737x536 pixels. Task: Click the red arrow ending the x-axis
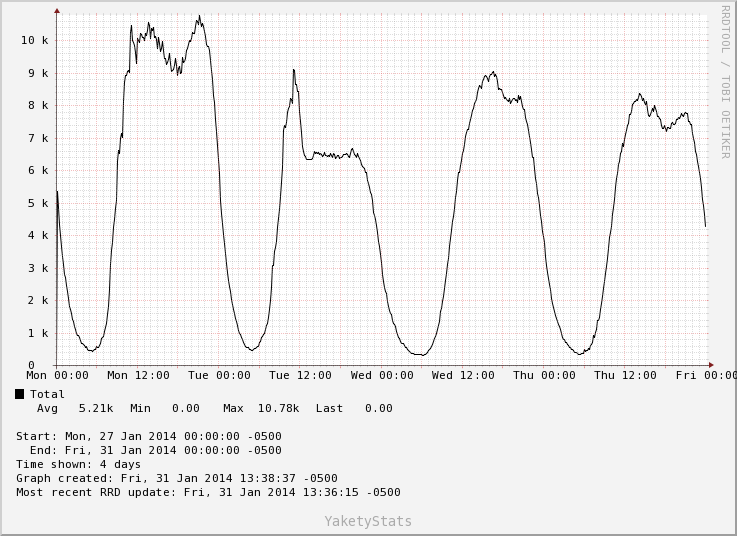tap(711, 365)
